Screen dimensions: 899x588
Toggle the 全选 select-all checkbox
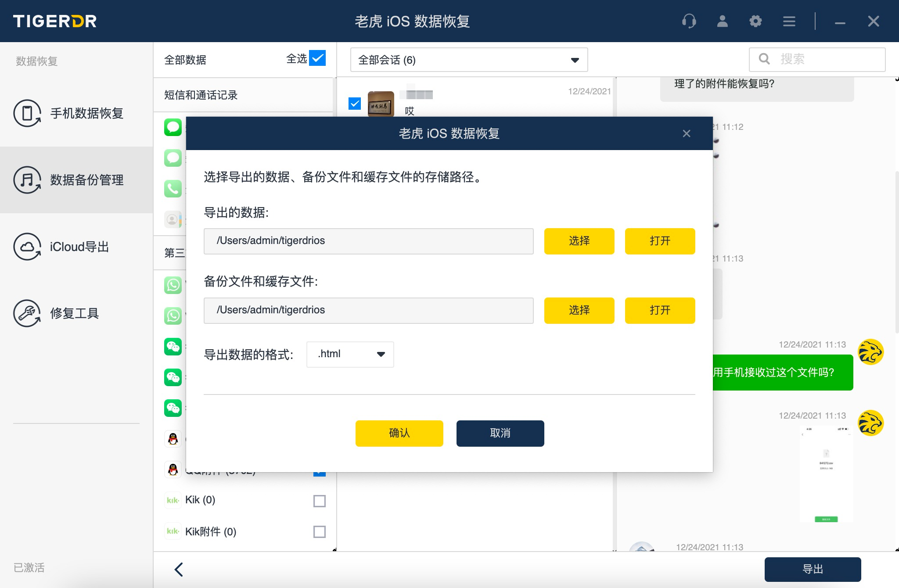[x=317, y=58]
